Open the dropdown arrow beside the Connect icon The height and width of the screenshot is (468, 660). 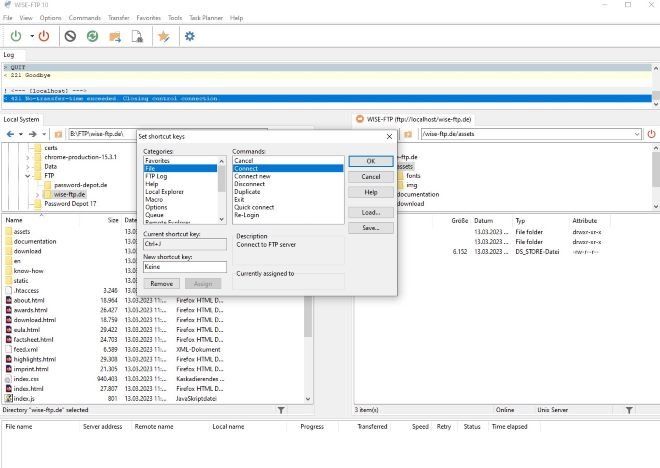pos(32,36)
